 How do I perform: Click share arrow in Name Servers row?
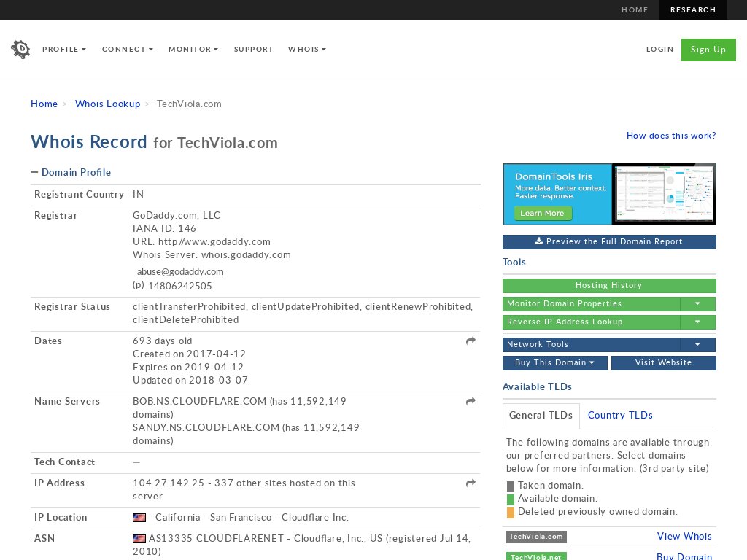tap(471, 402)
